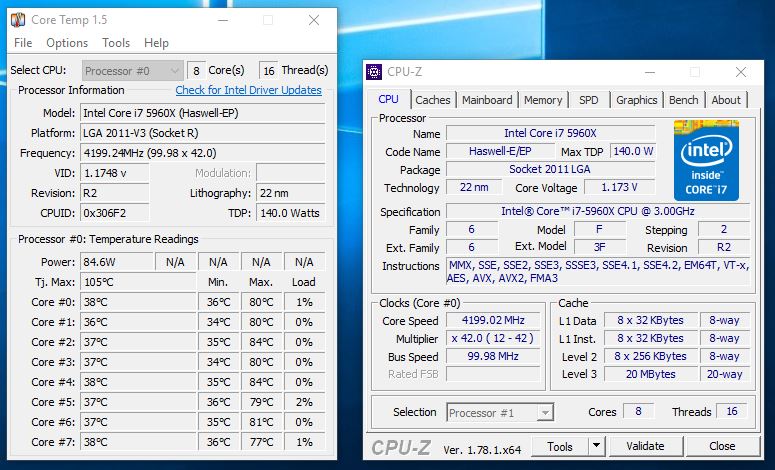Switch to the Caches tab in CPU-Z

(x=432, y=100)
